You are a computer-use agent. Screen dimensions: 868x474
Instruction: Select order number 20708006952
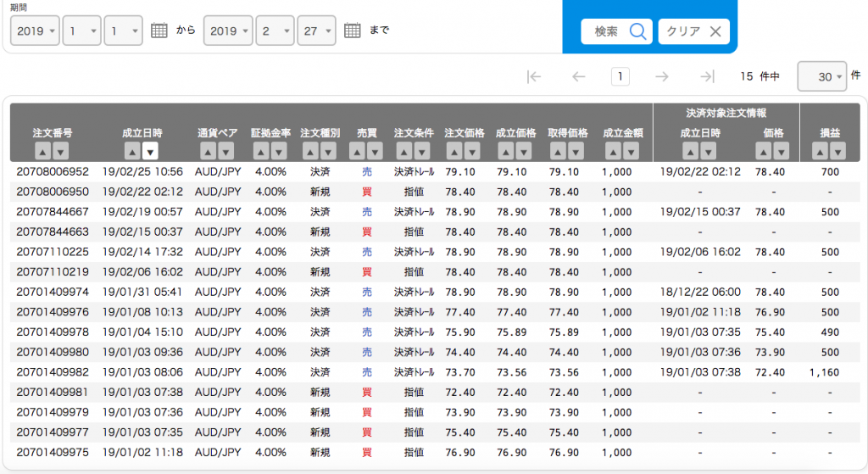click(x=53, y=171)
